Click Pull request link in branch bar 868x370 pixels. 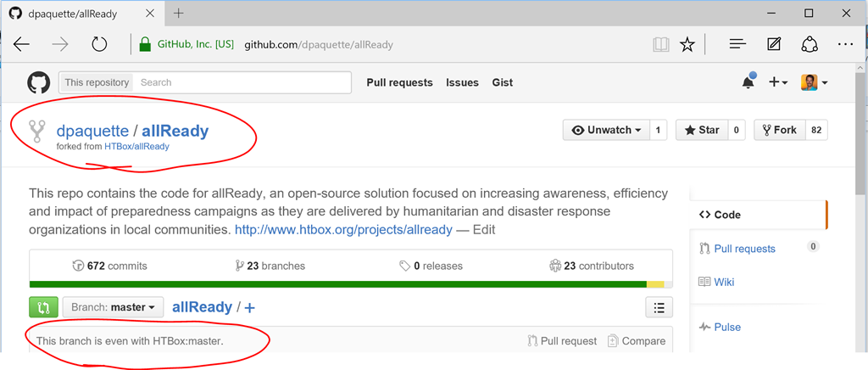(x=562, y=340)
